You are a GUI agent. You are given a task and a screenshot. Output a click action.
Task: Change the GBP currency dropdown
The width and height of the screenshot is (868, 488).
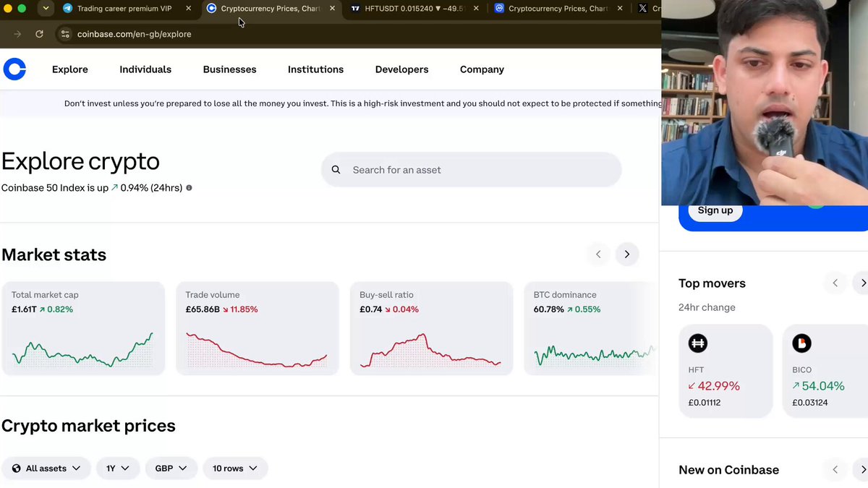pos(171,468)
